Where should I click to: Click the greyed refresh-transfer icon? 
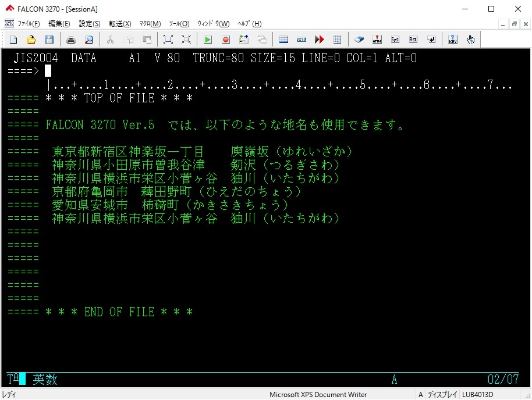point(262,40)
